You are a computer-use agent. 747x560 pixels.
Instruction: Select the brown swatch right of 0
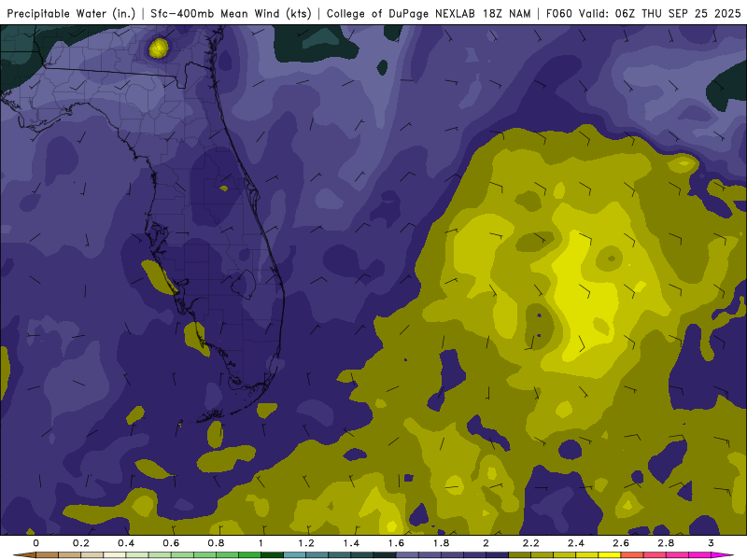pos(48,555)
